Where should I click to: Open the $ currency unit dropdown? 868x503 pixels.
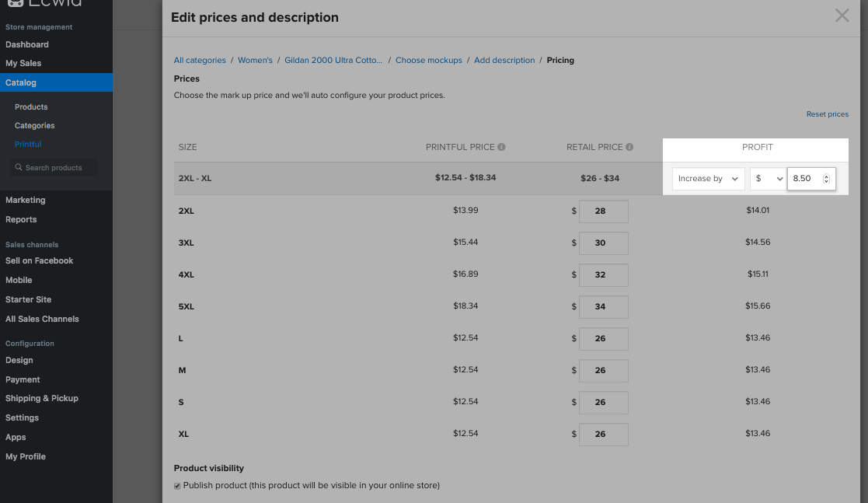[x=769, y=178]
